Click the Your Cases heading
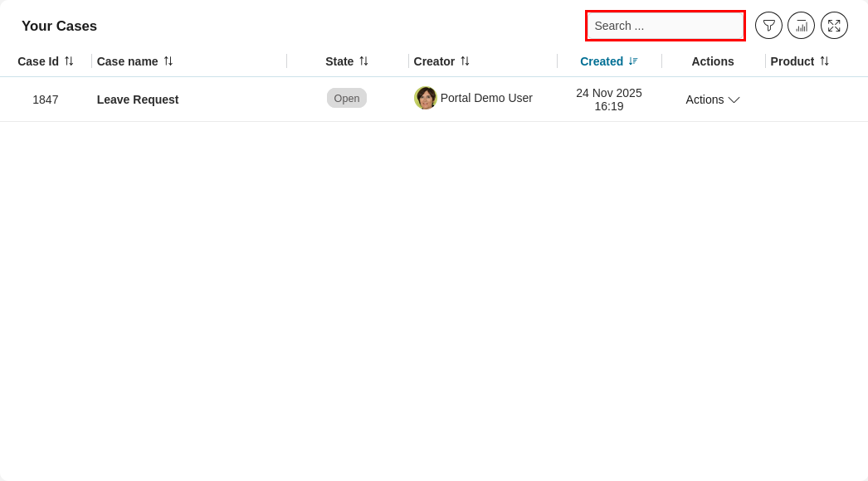 59,26
